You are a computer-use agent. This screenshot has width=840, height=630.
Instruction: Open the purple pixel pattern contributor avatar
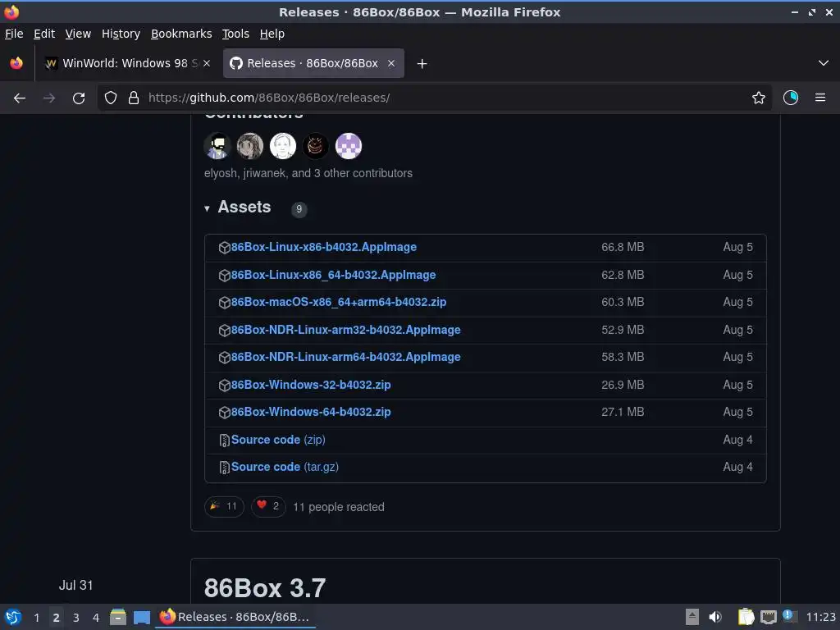pos(348,146)
